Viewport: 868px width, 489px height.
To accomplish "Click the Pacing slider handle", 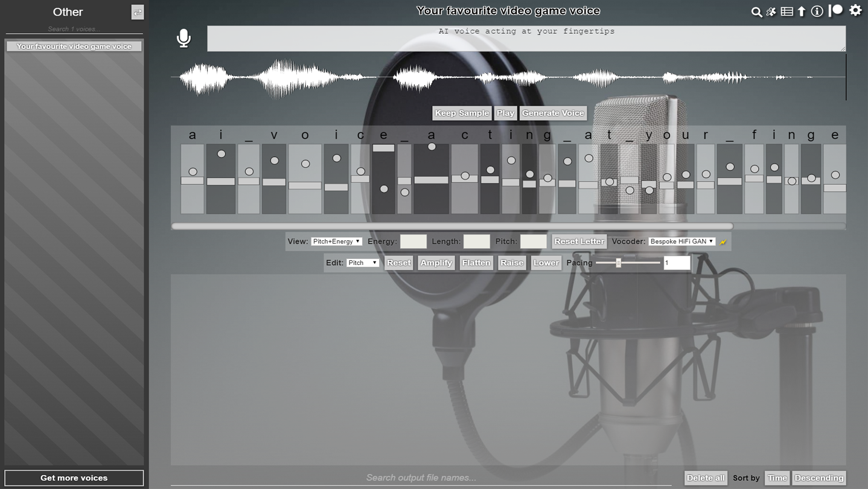I will [x=618, y=263].
